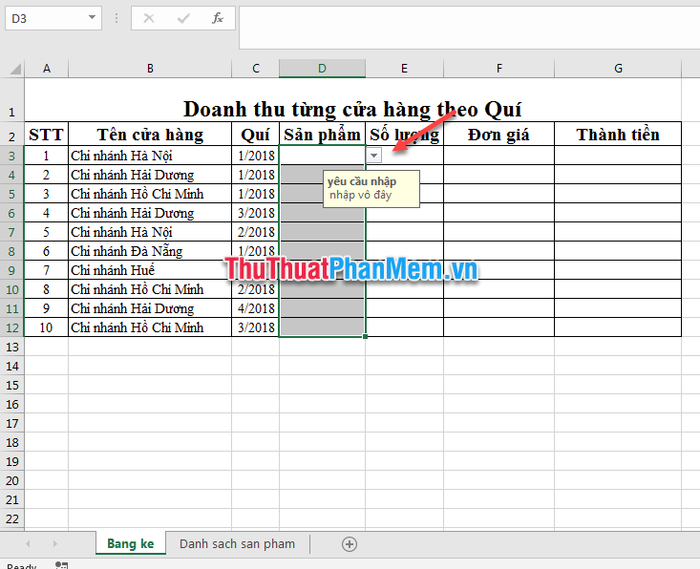Select column A header
Screen dimensions: 700x569
pos(46,68)
